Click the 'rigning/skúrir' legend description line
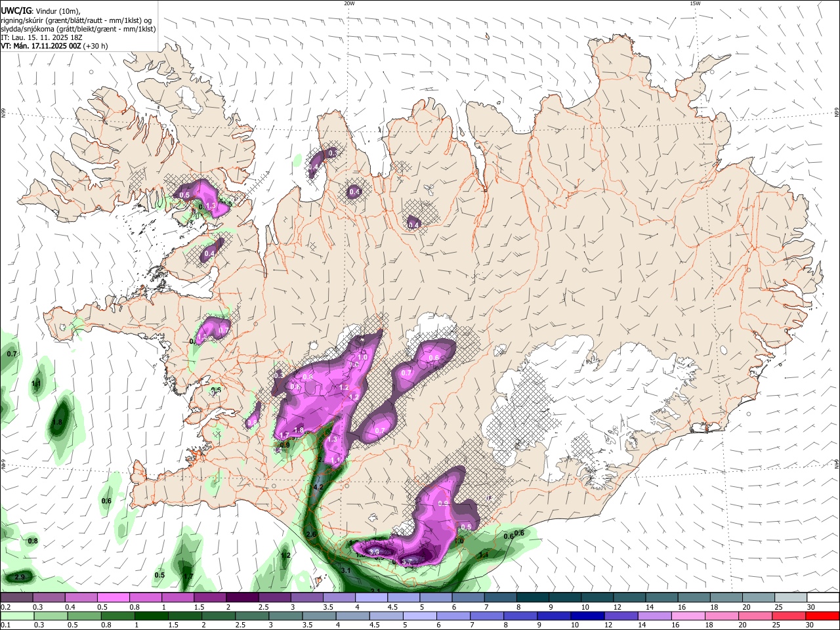Viewport: 840px width, 630px height. pyautogui.click(x=76, y=20)
